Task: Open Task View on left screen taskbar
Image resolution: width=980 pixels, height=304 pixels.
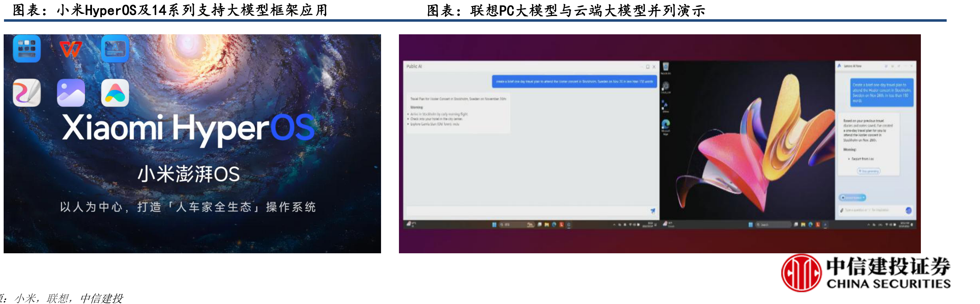Action: [x=540, y=225]
